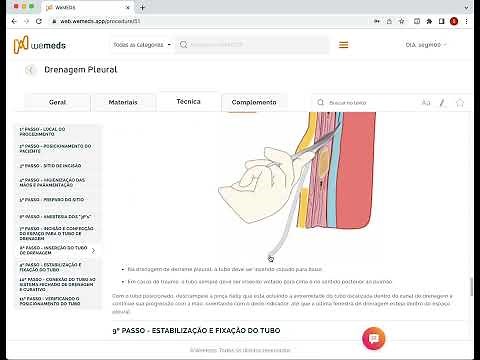Open a new browser tab
This screenshot has width=480, height=360.
142,7
